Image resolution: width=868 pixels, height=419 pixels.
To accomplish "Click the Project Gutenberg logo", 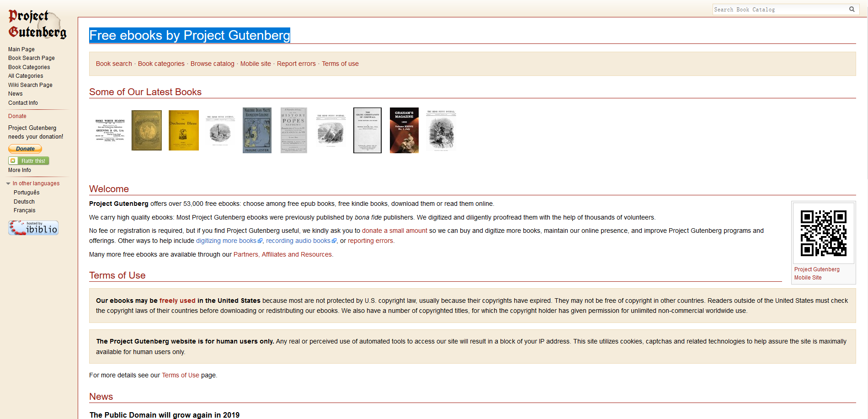I will click(x=37, y=24).
